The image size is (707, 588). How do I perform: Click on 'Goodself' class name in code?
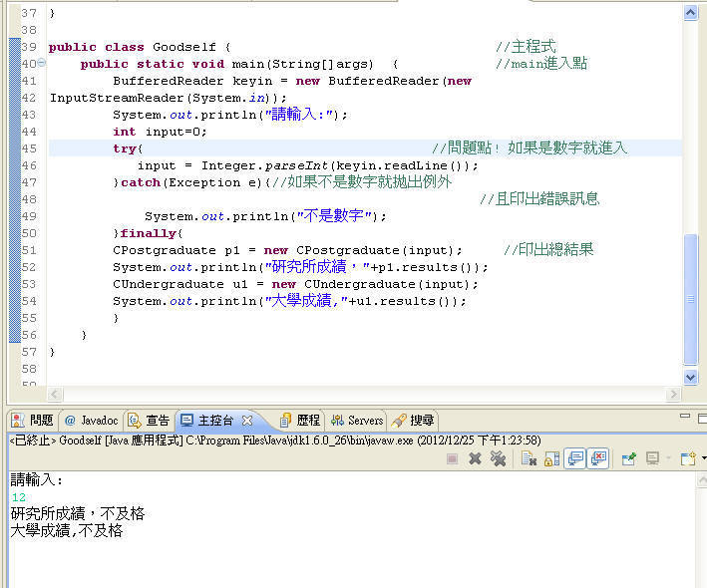tap(183, 47)
